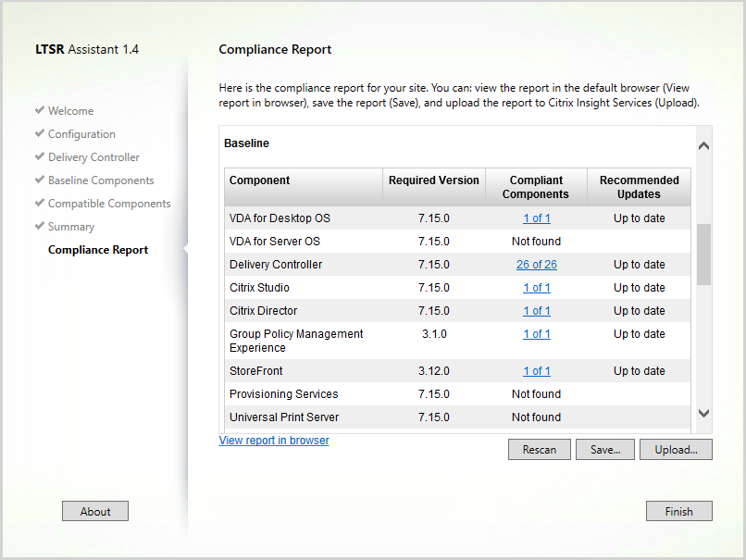Click the report vertical scrollbar thumb
Viewport: 746px width, 560px height.
click(703, 255)
